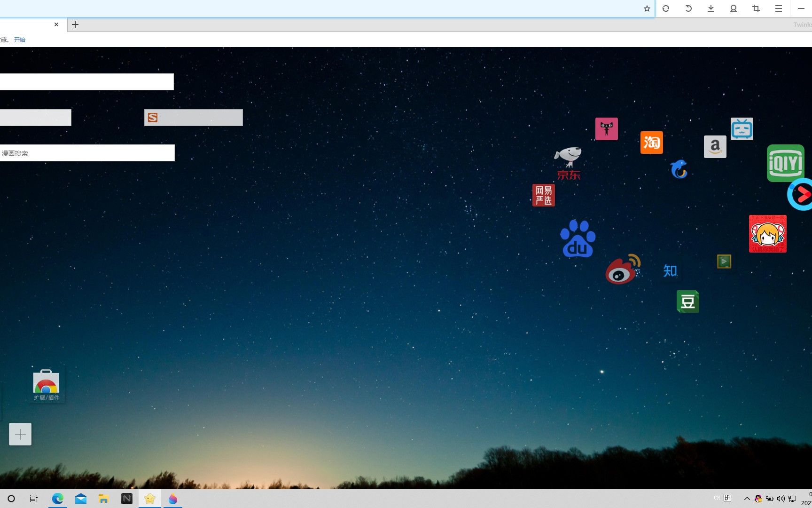Open the Ctrip dolphin shortcut
The width and height of the screenshot is (812, 508).
679,169
